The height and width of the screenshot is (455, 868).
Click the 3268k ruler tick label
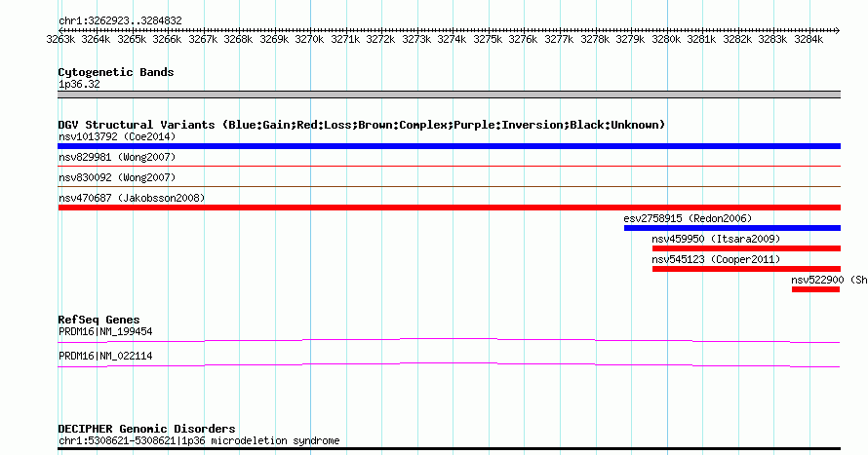coord(238,39)
